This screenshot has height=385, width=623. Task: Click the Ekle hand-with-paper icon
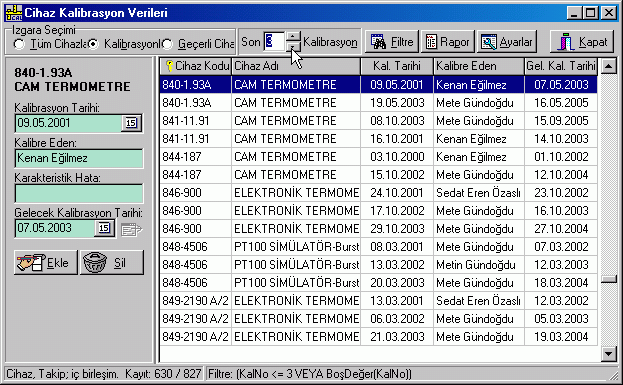pos(31,263)
